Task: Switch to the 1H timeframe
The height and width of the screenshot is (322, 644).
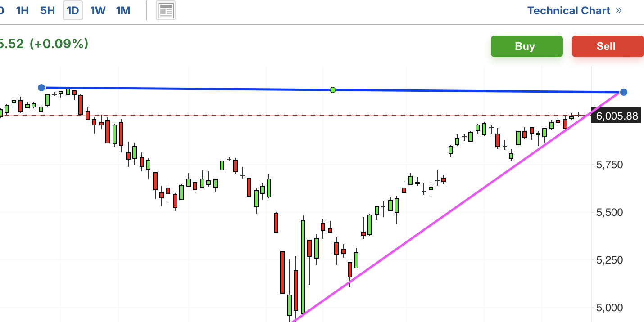Action: click(22, 11)
